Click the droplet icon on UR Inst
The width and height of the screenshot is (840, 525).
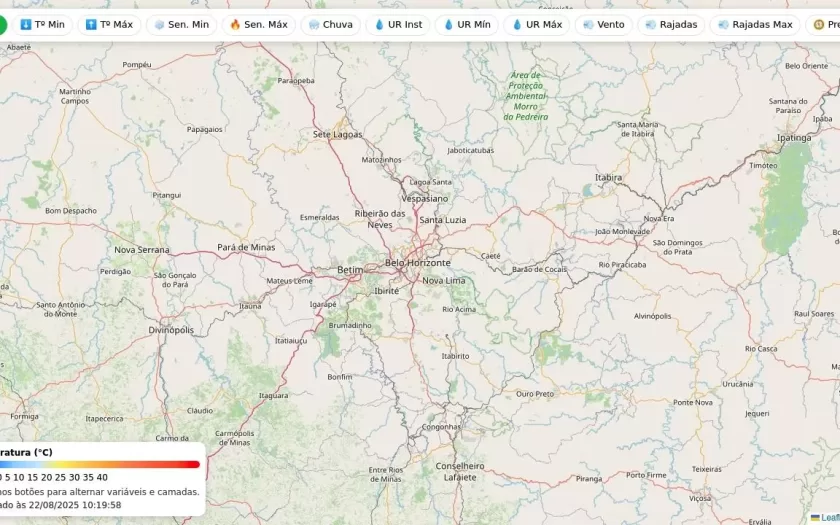tap(379, 25)
